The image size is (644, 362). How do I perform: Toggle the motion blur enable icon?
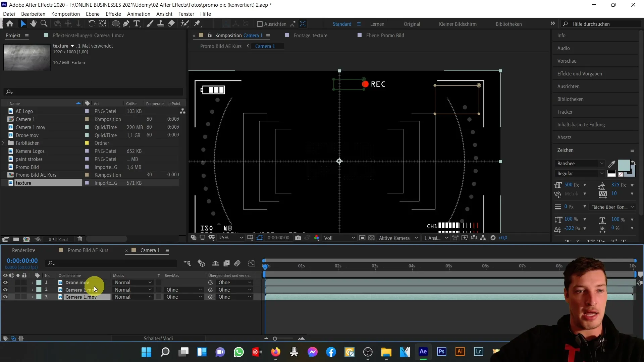(237, 263)
